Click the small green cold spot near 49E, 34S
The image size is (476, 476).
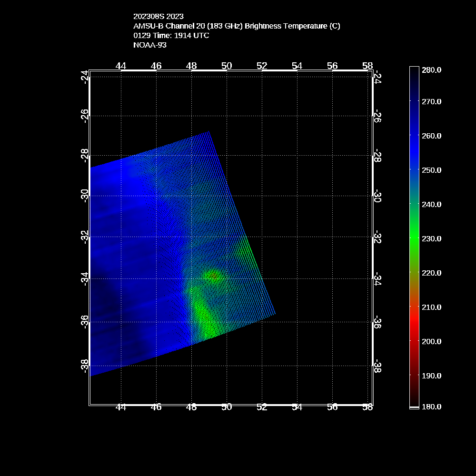[x=213, y=276]
